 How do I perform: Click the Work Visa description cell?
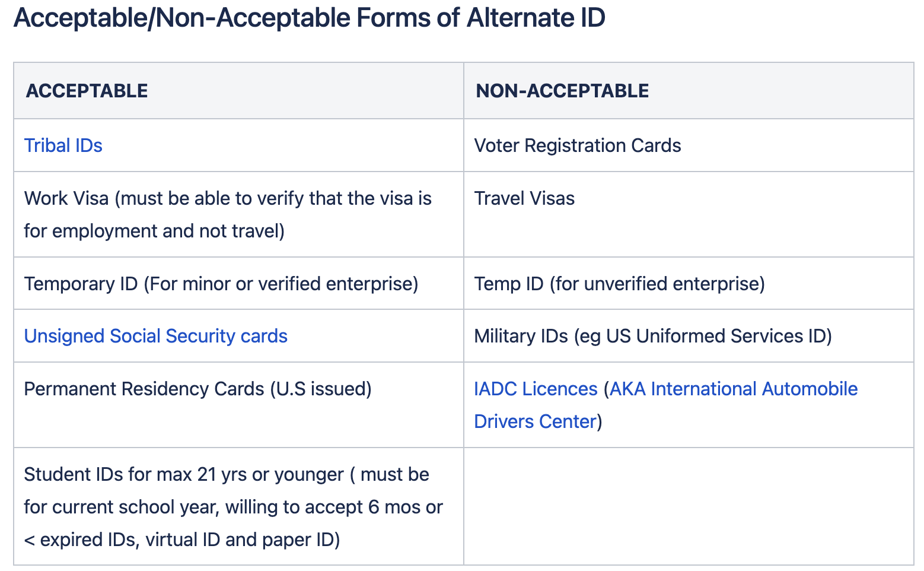coord(238,214)
